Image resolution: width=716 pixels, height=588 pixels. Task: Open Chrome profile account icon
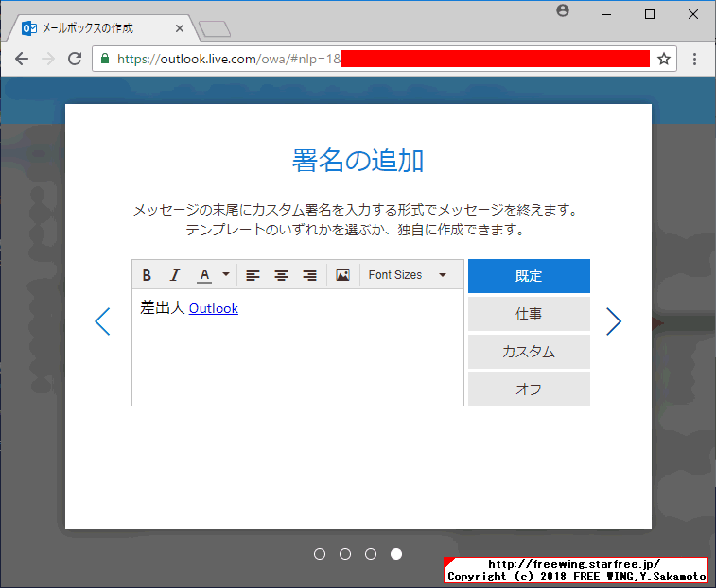(x=563, y=10)
